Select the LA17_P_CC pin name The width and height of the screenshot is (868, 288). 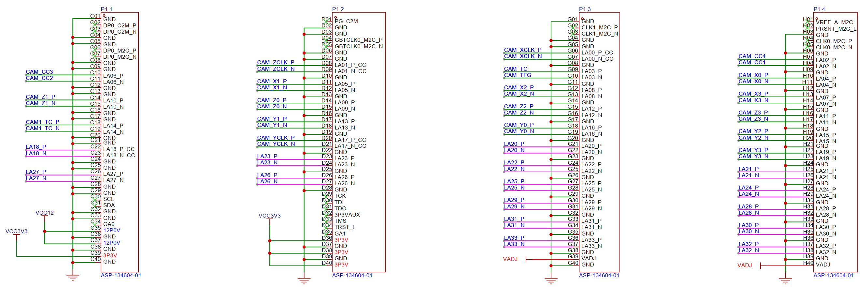[x=350, y=140]
